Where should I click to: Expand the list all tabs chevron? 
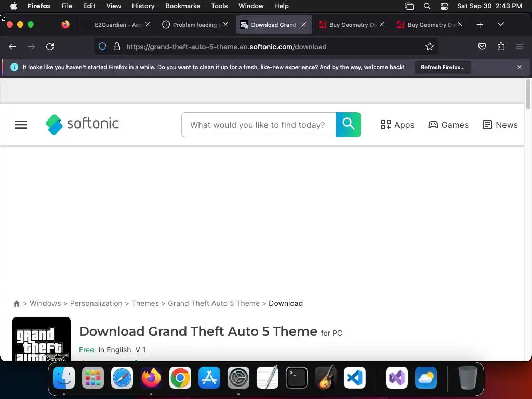[501, 24]
